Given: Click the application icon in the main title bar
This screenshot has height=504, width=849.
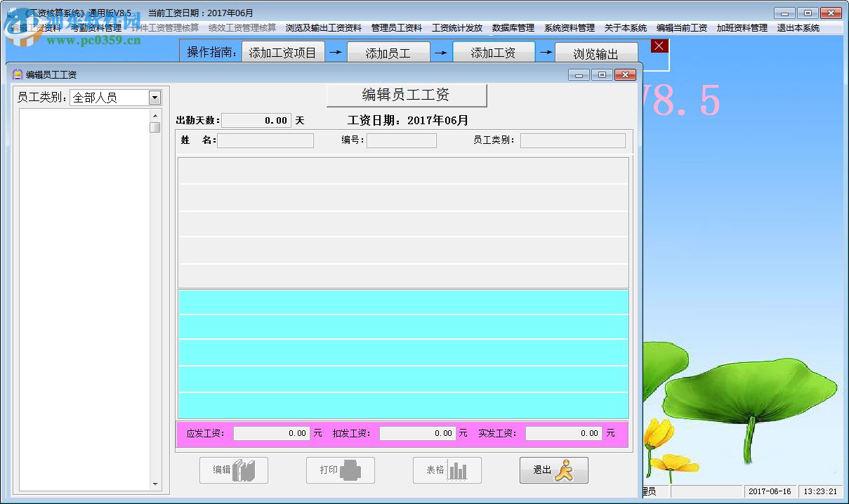Looking at the screenshot, I should click(10, 12).
